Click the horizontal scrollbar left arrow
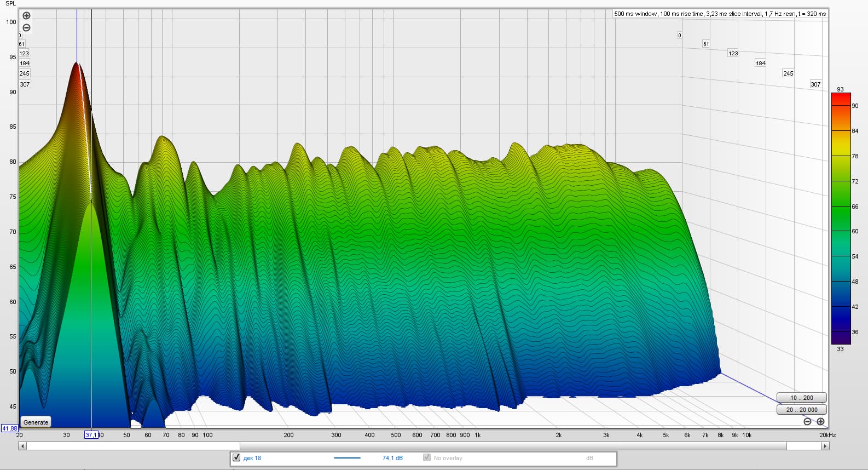The width and height of the screenshot is (868, 470). pyautogui.click(x=22, y=446)
